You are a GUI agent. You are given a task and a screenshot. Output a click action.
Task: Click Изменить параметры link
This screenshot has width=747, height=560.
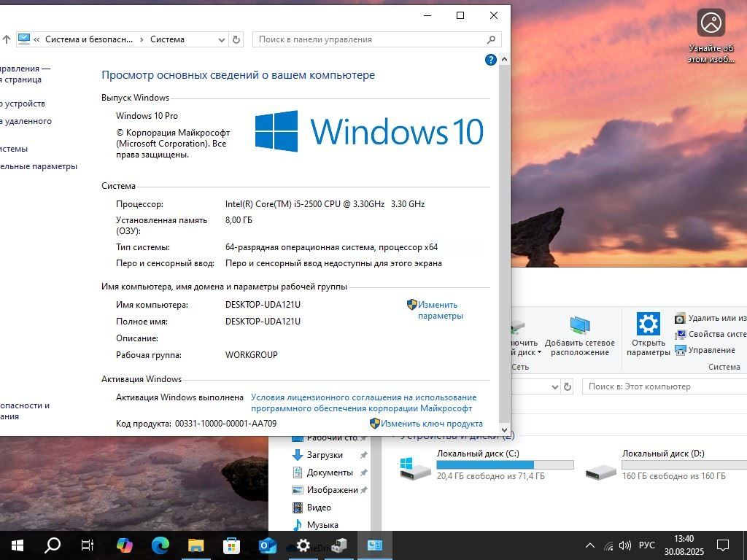440,311
